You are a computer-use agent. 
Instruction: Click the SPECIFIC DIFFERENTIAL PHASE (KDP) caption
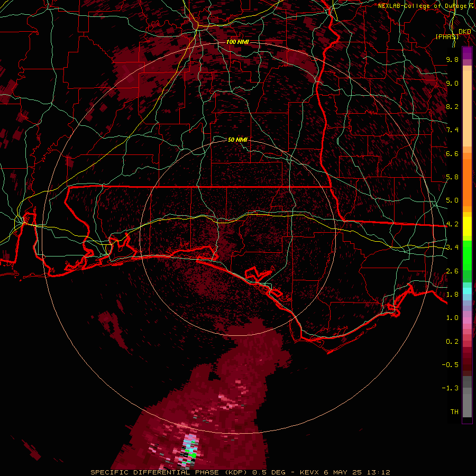pos(170,472)
